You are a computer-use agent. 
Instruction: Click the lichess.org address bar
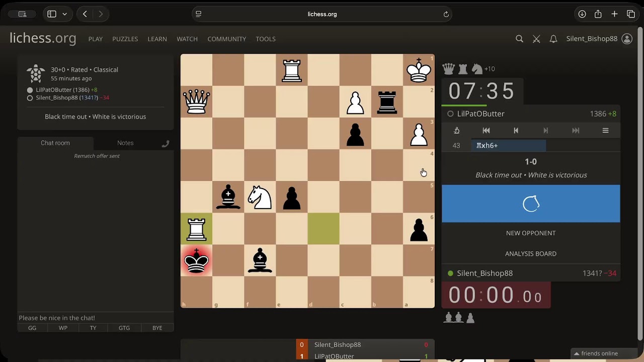click(322, 14)
